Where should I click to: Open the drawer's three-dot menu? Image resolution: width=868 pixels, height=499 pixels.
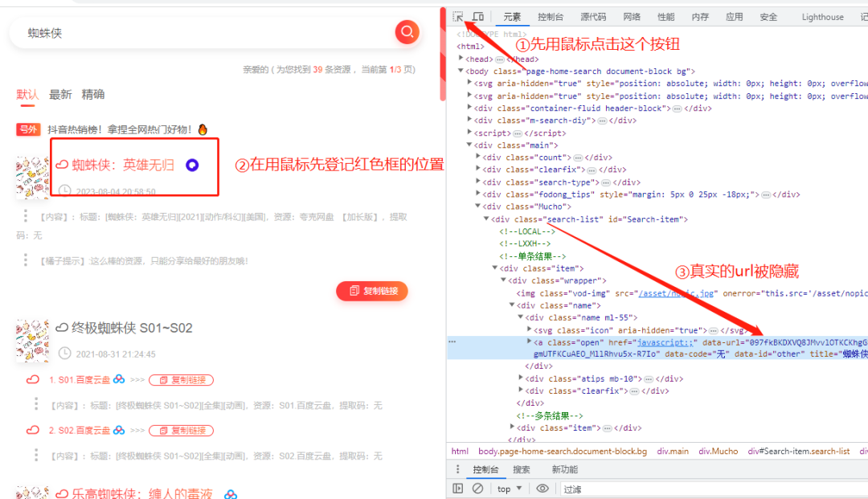(x=457, y=470)
